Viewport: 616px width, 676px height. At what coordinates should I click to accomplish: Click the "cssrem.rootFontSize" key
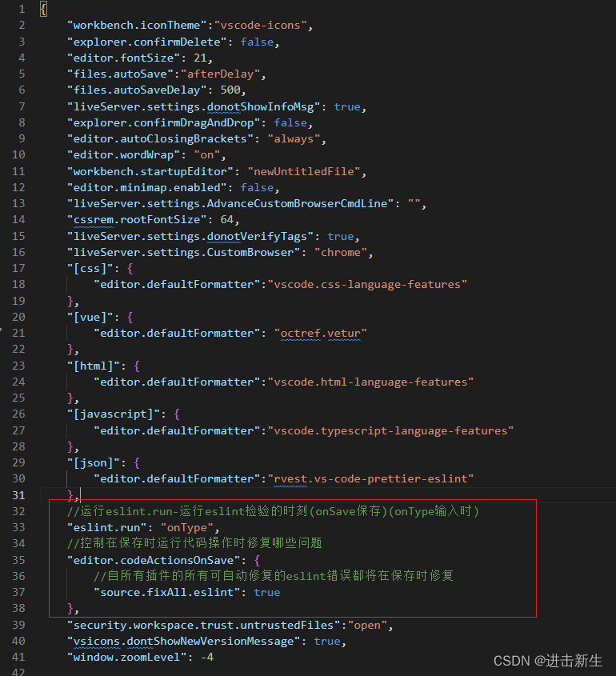(x=137, y=220)
